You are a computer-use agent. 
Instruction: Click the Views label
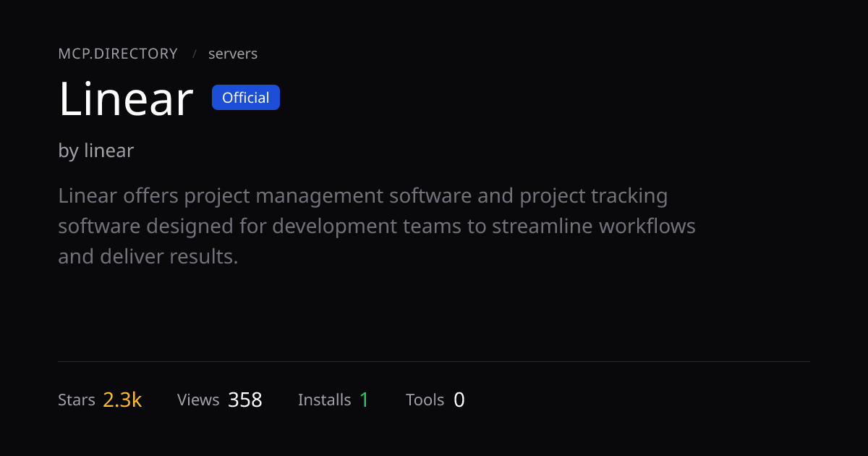coord(198,400)
